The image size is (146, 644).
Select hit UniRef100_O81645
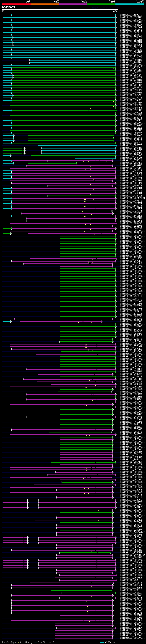[131, 30]
